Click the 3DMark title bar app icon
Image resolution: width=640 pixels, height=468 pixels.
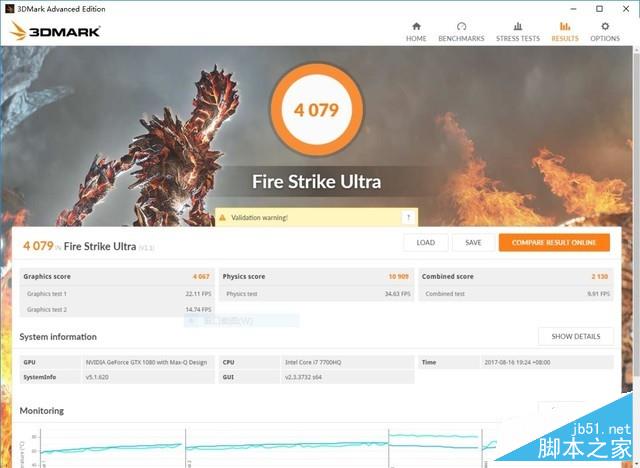(9, 9)
